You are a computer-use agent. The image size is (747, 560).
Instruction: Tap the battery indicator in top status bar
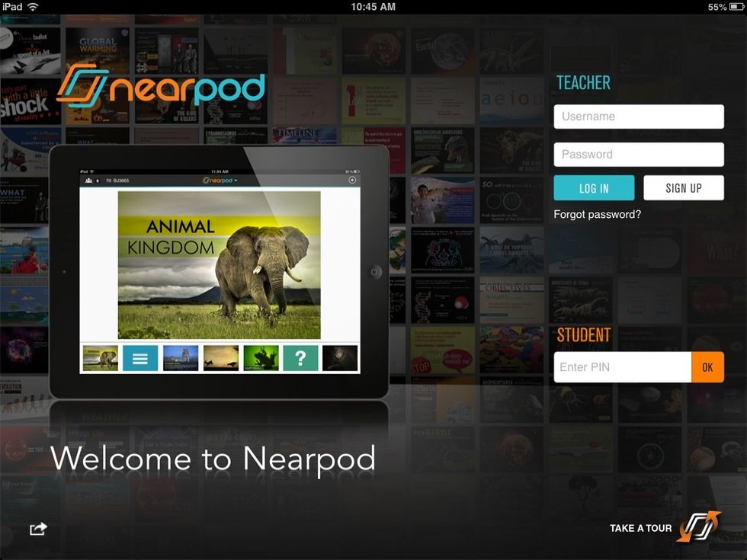tap(735, 7)
